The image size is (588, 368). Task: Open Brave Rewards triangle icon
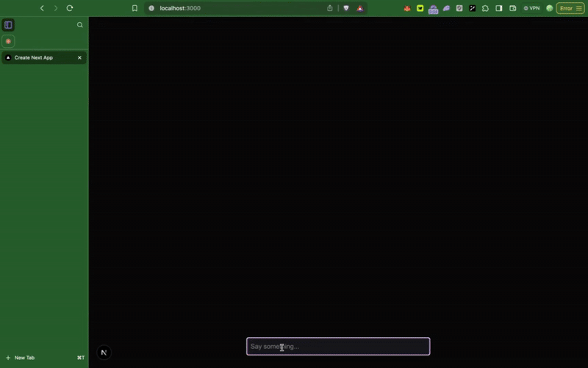[x=360, y=8]
